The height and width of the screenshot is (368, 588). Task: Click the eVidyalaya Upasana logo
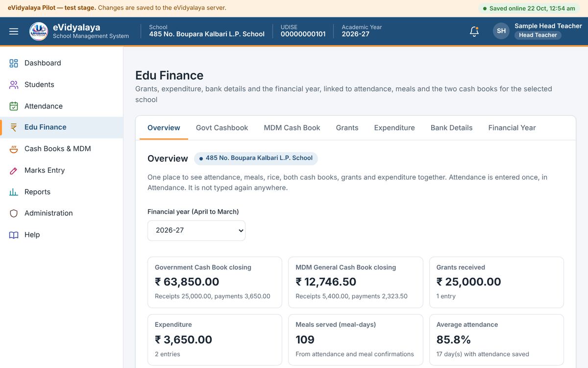[x=39, y=31]
